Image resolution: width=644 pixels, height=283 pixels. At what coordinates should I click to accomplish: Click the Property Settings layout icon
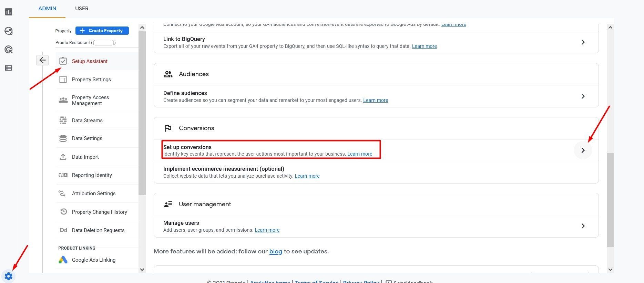pos(63,80)
